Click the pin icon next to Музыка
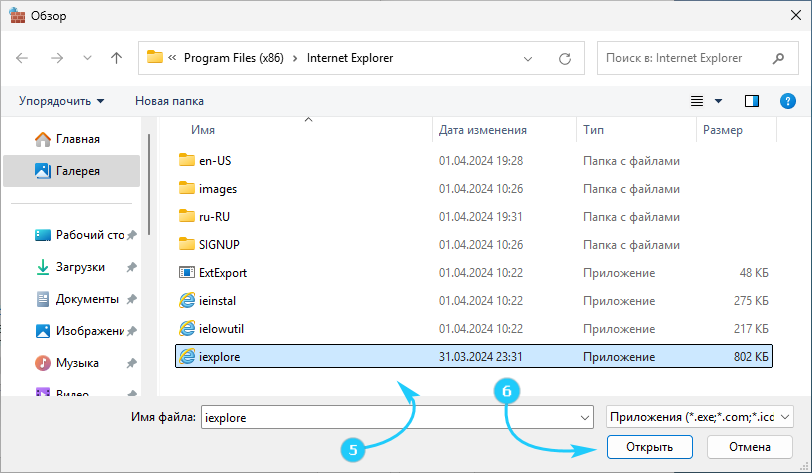Image resolution: width=812 pixels, height=473 pixels. coord(132,363)
